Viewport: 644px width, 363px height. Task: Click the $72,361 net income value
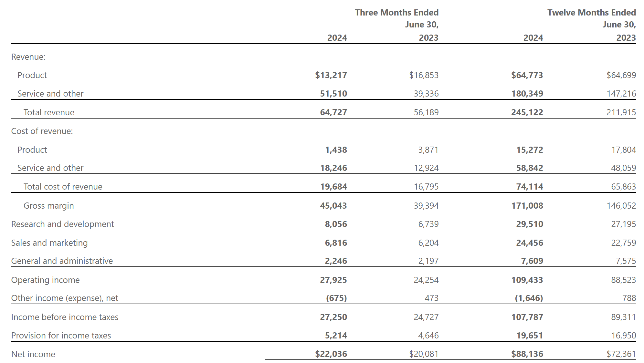click(x=621, y=354)
